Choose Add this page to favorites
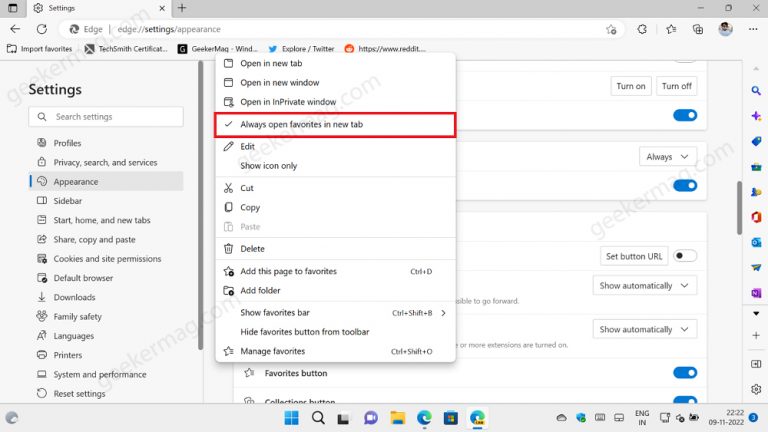The image size is (768, 432). pyautogui.click(x=335, y=271)
